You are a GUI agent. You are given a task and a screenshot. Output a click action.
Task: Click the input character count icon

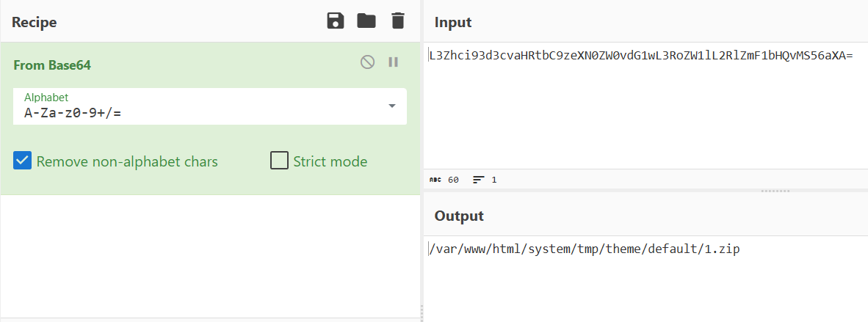point(435,180)
